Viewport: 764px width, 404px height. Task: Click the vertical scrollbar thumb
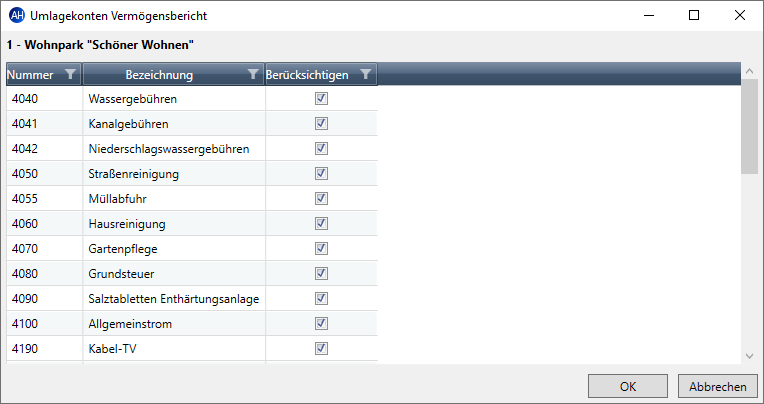(x=749, y=126)
